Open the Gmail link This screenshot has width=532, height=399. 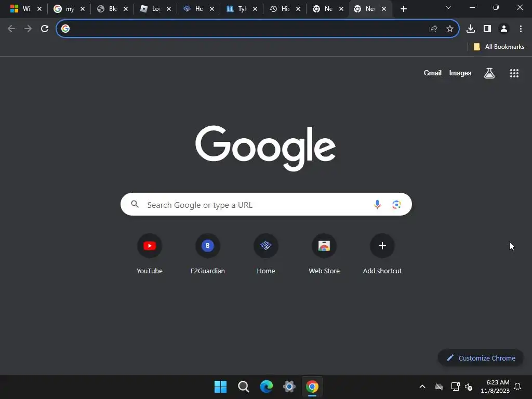pos(432,73)
